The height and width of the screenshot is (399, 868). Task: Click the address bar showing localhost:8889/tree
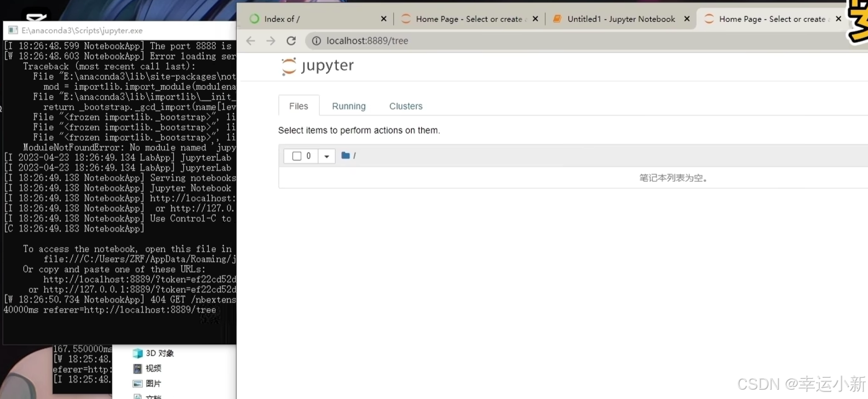(586, 41)
